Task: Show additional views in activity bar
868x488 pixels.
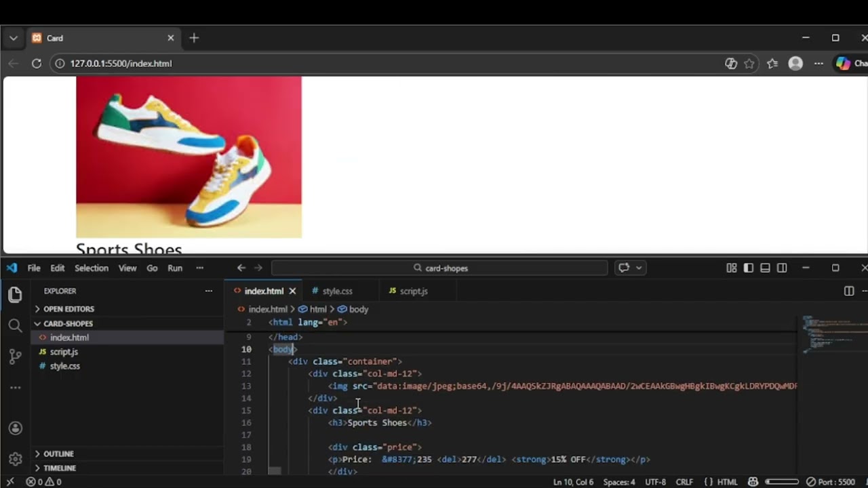Action: click(15, 388)
